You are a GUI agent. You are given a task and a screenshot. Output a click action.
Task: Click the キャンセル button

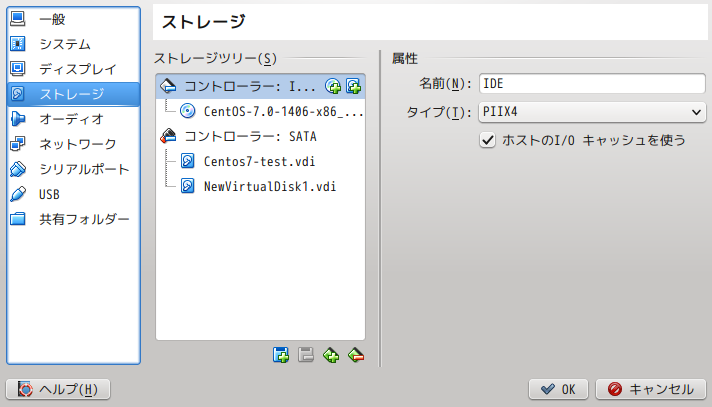(651, 389)
